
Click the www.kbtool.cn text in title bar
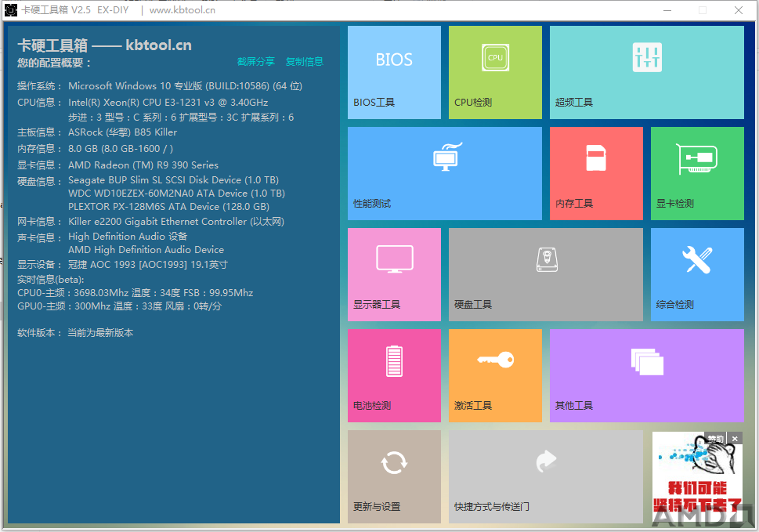click(x=183, y=10)
